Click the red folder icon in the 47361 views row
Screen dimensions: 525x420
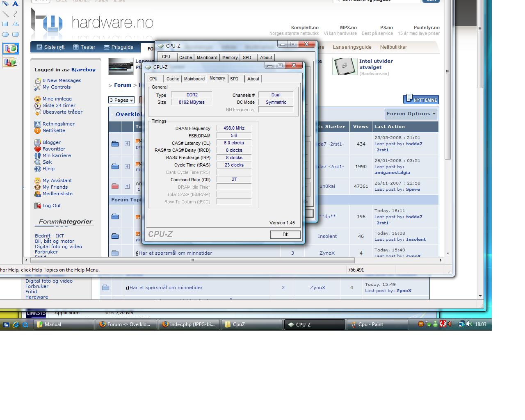coord(115,186)
